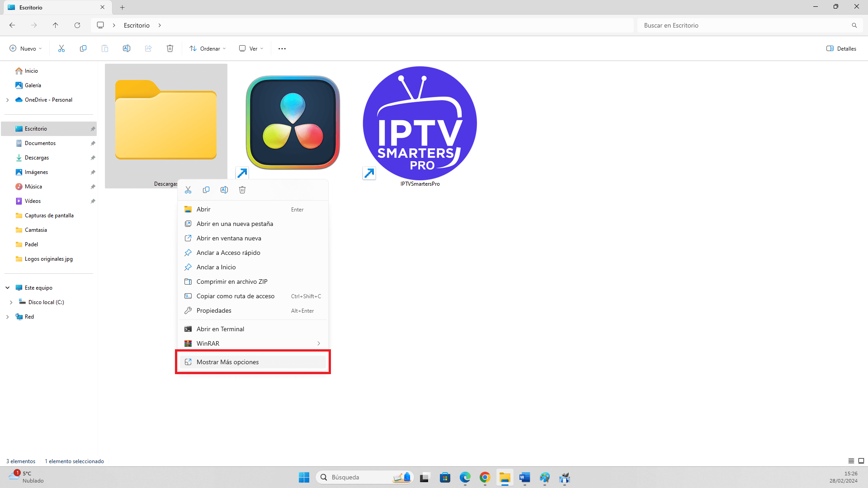The height and width of the screenshot is (488, 868).
Task: Click Escritorio in the address breadcrumb
Action: coord(137,25)
